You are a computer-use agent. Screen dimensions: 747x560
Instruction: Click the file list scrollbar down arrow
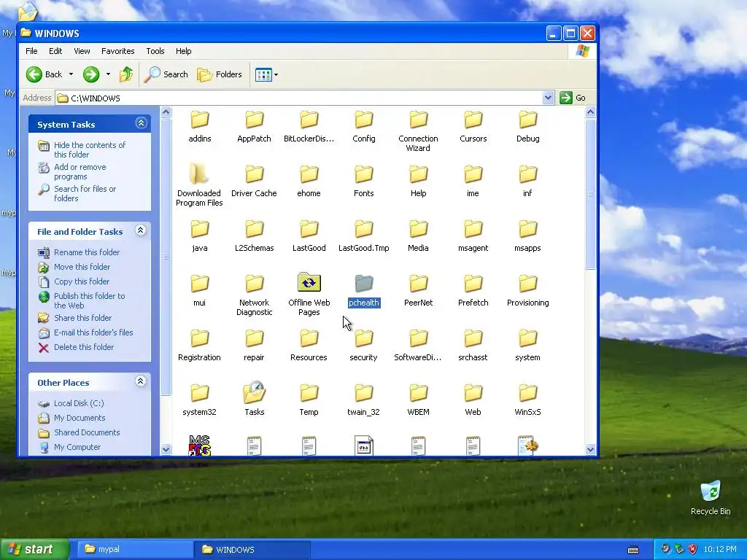(590, 449)
